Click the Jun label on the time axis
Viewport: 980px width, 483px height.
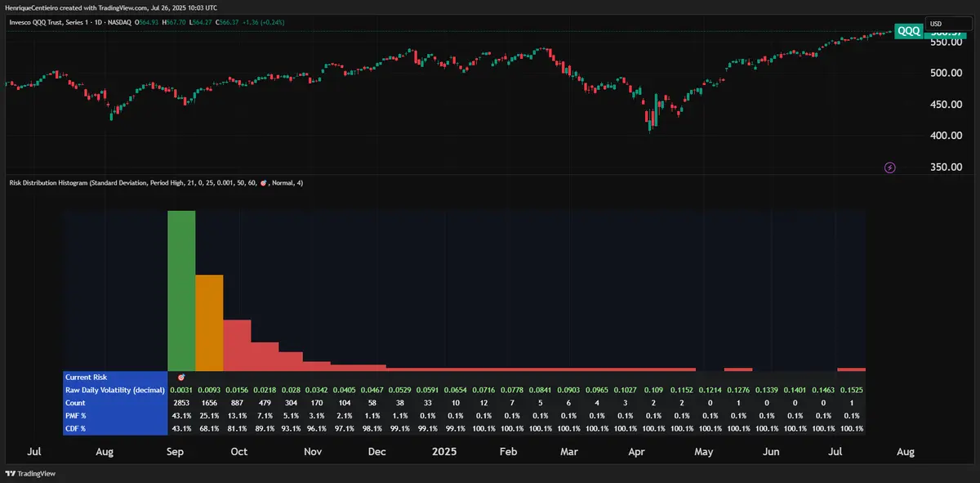(771, 451)
